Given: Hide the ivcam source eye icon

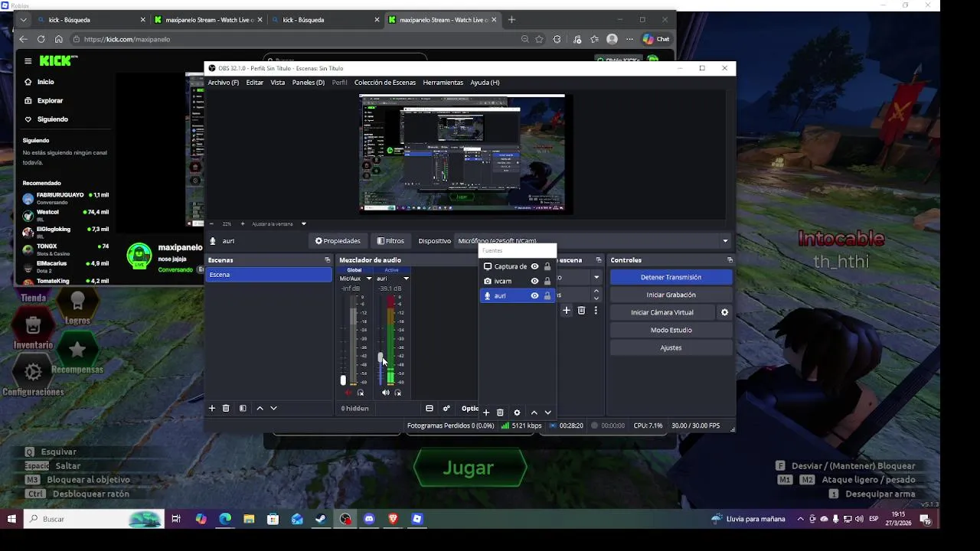Looking at the screenshot, I should click(x=534, y=281).
